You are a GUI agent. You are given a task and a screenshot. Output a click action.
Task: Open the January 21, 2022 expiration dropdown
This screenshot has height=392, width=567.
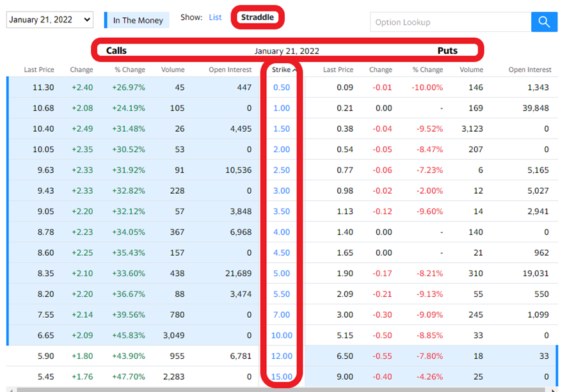click(50, 20)
